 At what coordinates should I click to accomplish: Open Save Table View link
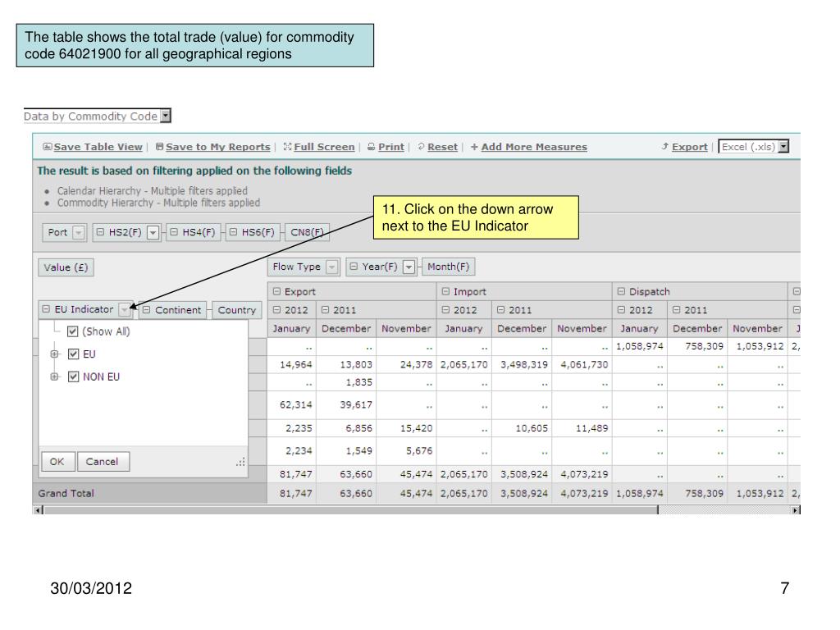click(98, 147)
